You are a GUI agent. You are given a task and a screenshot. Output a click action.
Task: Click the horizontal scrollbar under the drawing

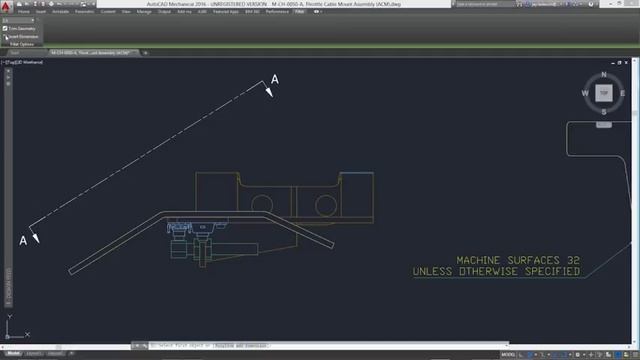(65, 346)
